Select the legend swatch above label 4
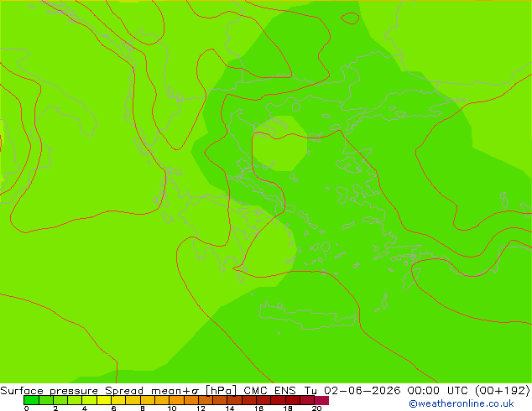The image size is (532, 411). [89, 400]
